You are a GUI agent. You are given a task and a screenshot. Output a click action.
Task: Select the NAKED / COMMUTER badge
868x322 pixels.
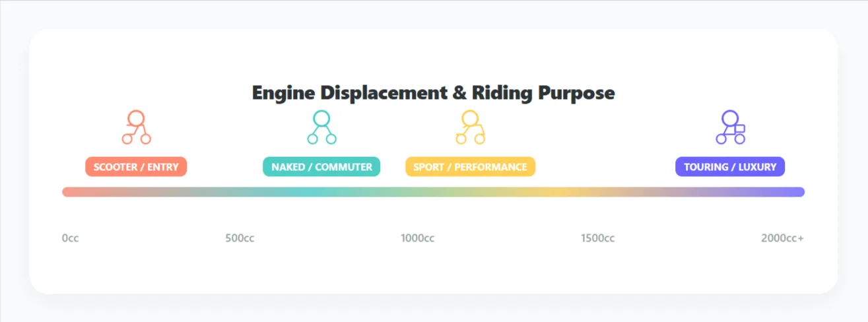click(321, 167)
